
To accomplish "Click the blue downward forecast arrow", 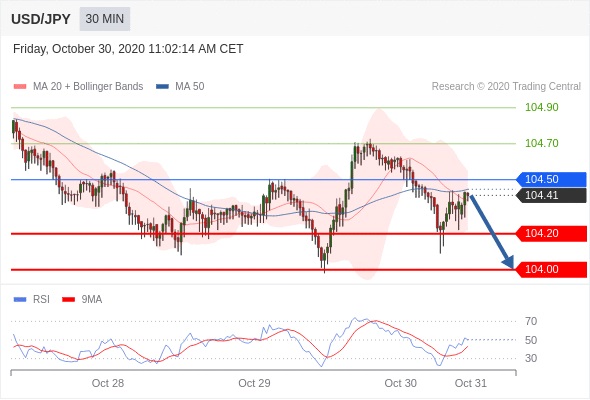I will click(x=492, y=231).
